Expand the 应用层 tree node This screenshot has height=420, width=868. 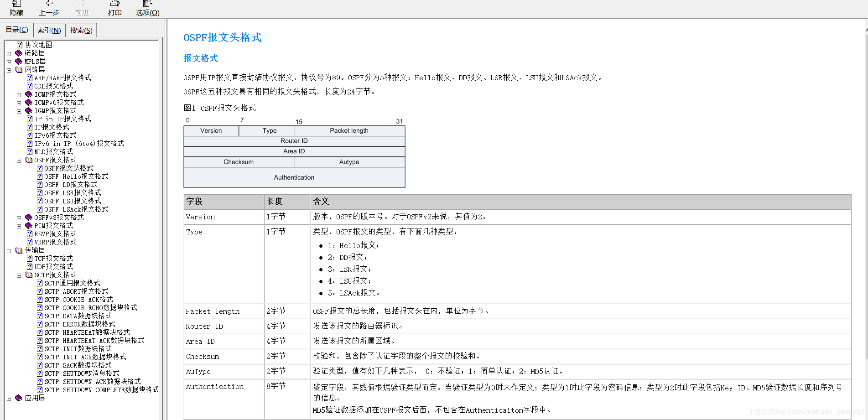[x=9, y=399]
